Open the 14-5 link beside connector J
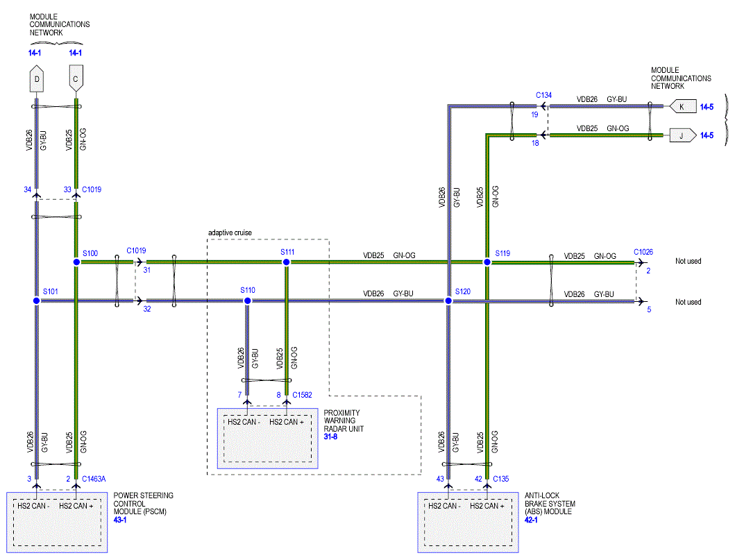Image resolution: width=735 pixels, height=560 pixels. tap(707, 136)
